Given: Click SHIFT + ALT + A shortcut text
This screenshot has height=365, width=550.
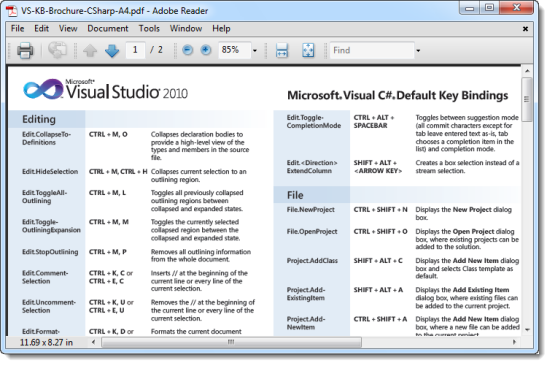Looking at the screenshot, I should (x=378, y=290).
